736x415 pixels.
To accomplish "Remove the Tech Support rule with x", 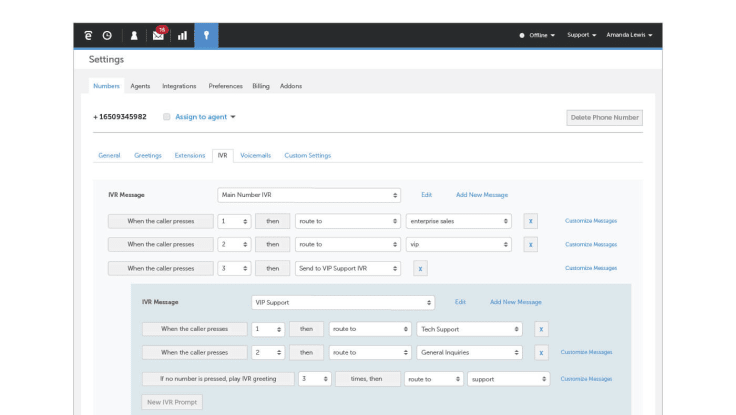I will tap(541, 329).
